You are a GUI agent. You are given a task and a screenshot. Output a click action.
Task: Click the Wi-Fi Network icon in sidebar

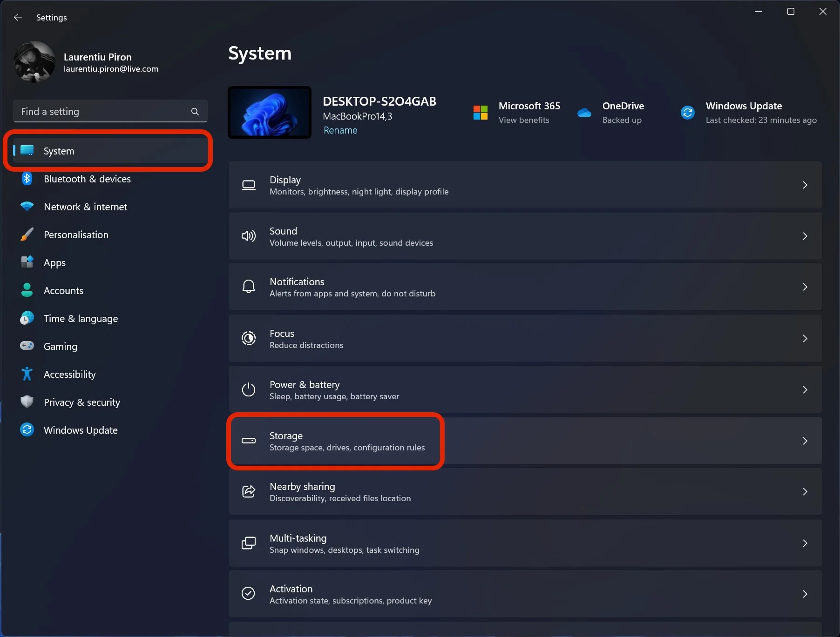click(27, 206)
